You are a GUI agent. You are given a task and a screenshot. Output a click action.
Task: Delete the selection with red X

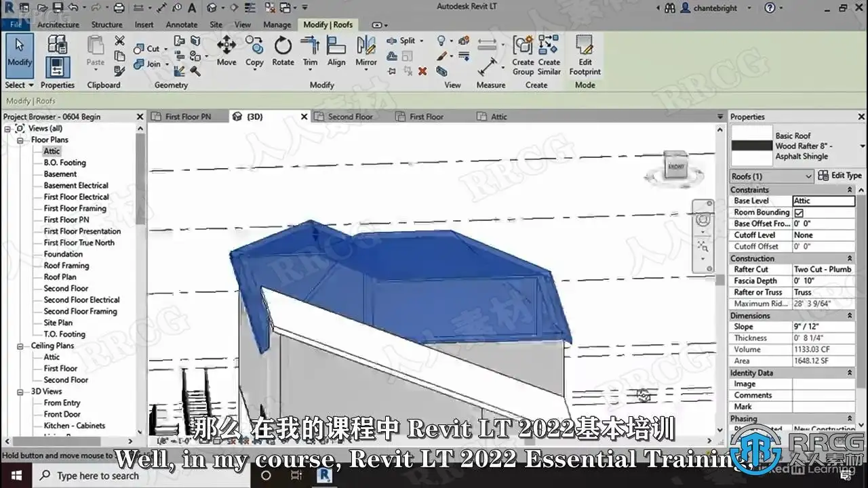point(422,70)
